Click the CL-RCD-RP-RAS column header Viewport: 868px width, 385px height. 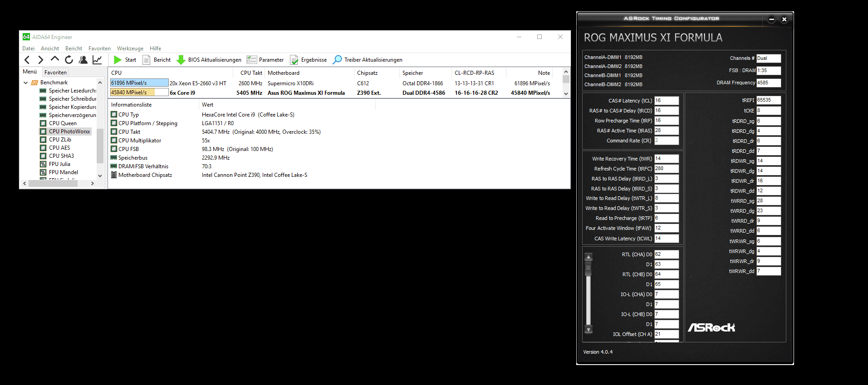pyautogui.click(x=479, y=73)
